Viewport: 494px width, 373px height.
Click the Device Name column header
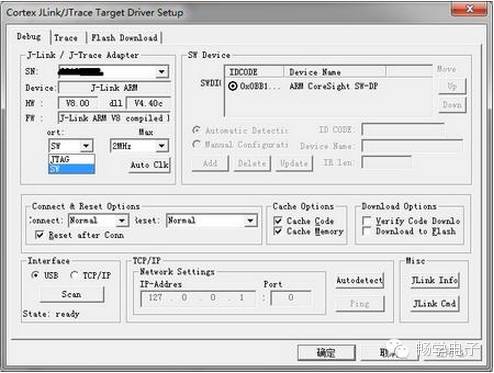[335, 72]
